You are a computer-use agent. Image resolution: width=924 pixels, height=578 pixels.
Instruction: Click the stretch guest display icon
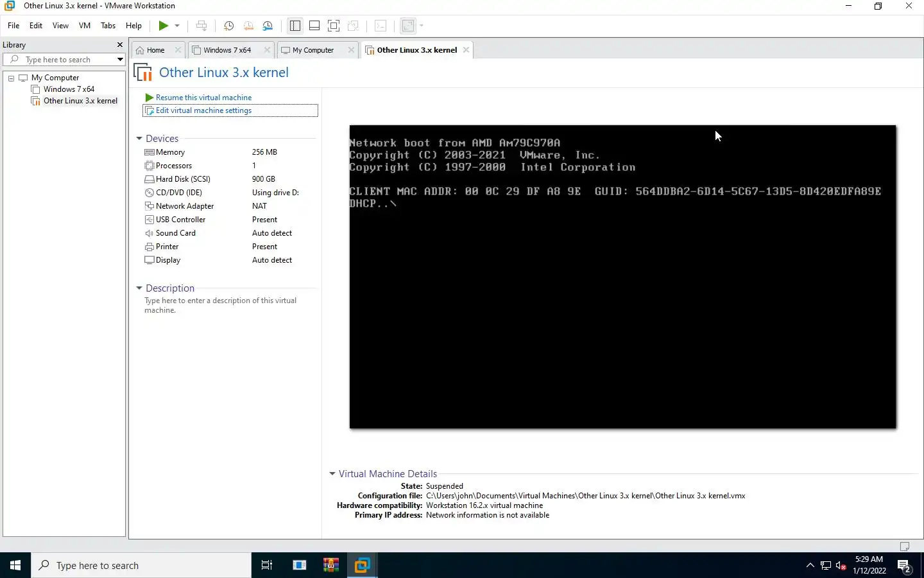coord(408,26)
